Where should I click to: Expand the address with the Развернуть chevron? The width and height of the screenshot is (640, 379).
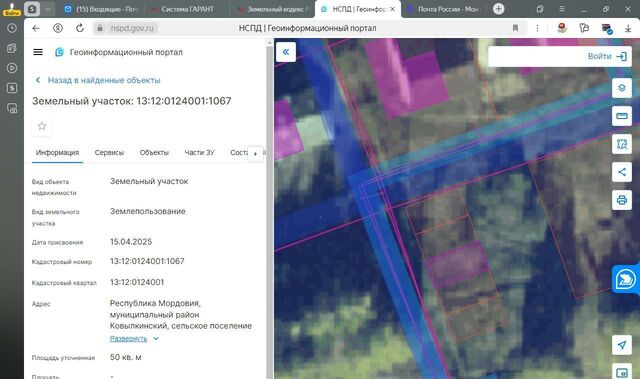156,339
